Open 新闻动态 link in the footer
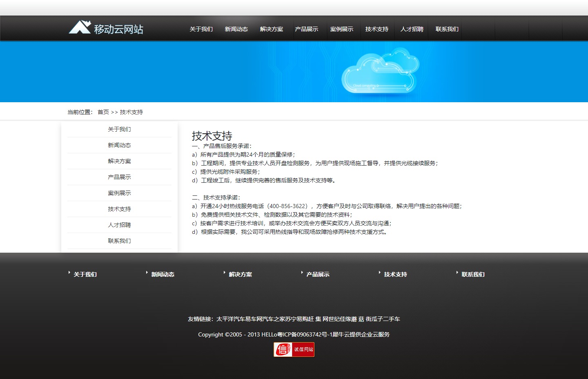Screen dimensions: 588x379 coord(163,274)
